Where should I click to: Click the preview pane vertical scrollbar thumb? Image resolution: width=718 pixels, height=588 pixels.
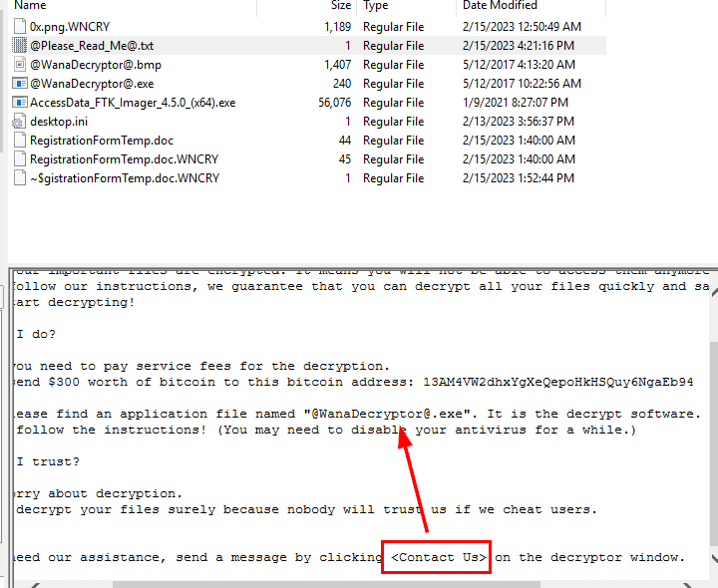click(x=714, y=442)
